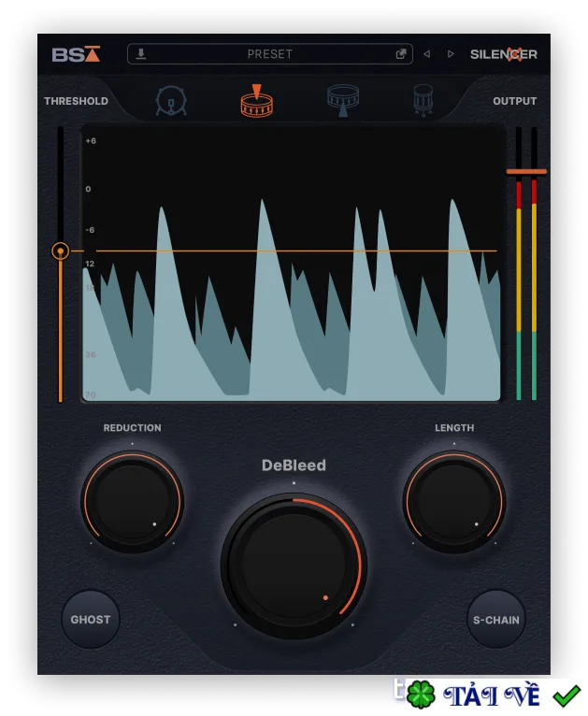Click the DeBleed label text
Screen dimensions: 588x716
pos(294,465)
